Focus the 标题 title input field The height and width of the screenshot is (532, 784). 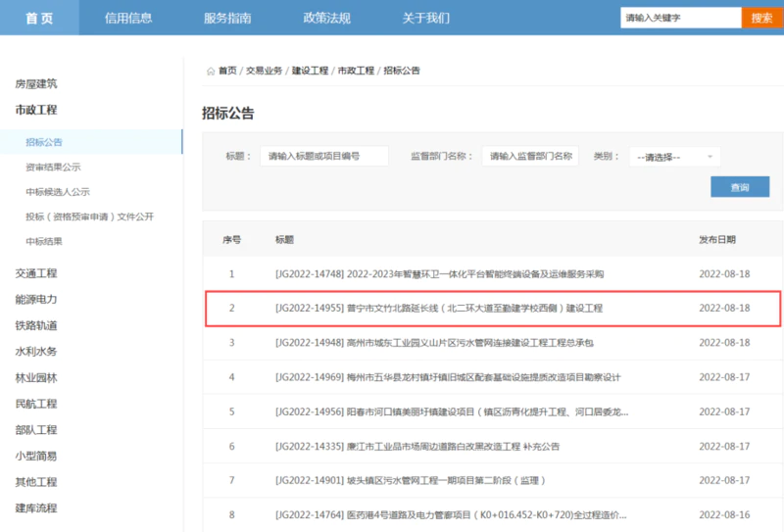[323, 157]
